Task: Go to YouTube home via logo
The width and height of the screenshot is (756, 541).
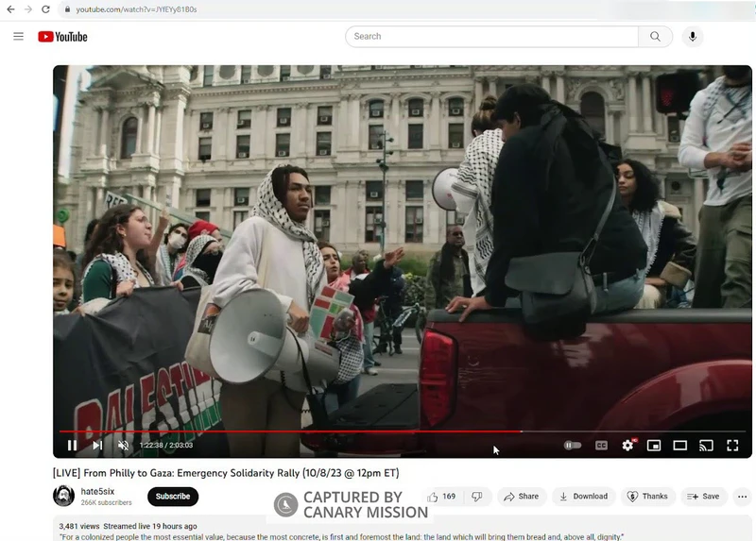Action: coord(62,37)
